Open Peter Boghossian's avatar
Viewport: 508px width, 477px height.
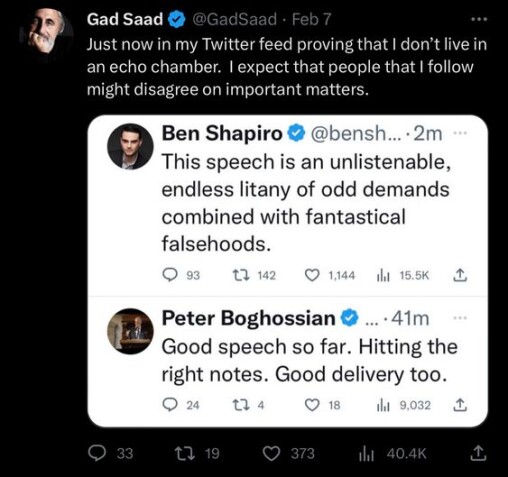coord(130,331)
